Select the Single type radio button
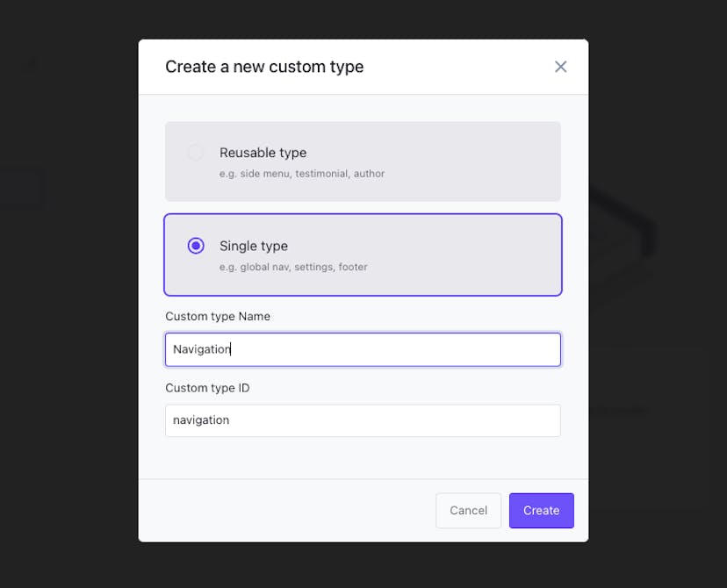The height and width of the screenshot is (588, 727). (196, 246)
